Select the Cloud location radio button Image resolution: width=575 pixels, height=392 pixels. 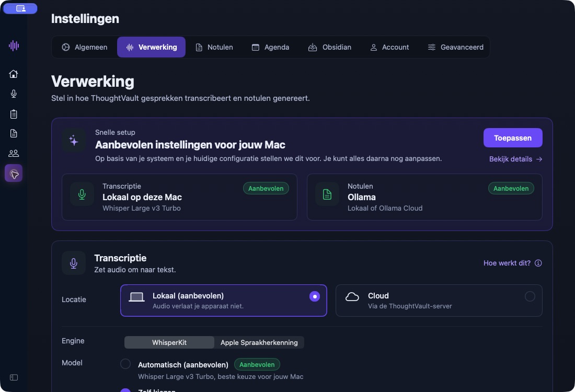pyautogui.click(x=530, y=296)
